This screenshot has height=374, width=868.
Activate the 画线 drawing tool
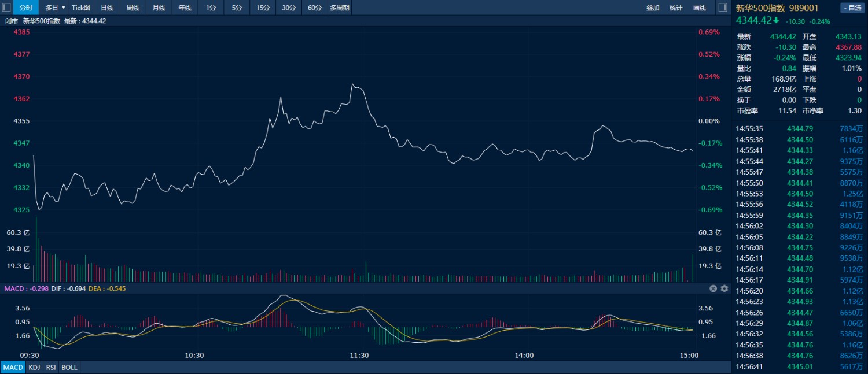click(700, 8)
